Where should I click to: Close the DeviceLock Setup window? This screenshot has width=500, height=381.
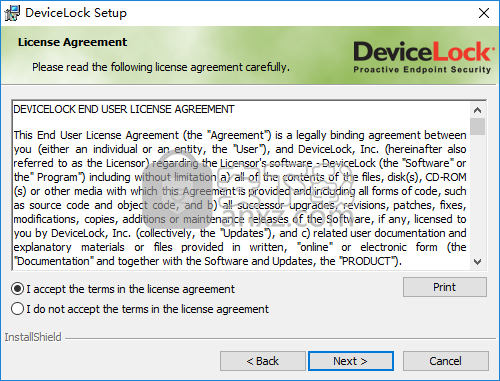pos(484,13)
